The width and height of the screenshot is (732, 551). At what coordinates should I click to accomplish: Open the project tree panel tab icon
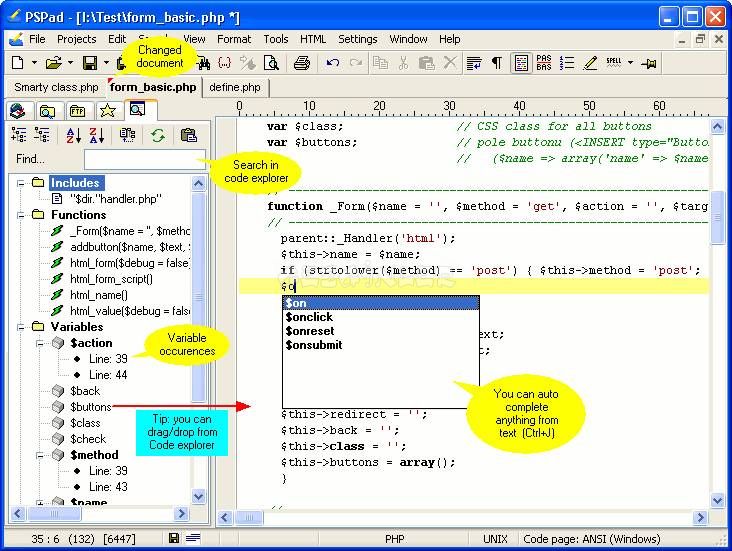pos(18,111)
